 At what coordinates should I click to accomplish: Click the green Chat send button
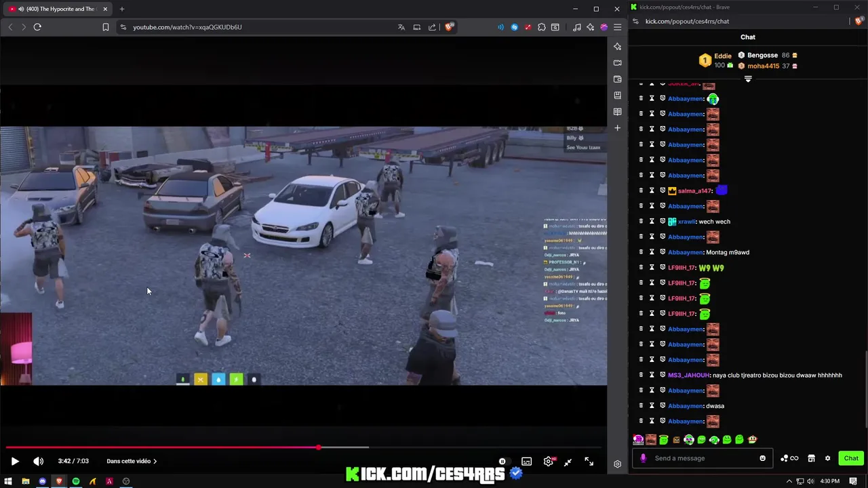tap(851, 458)
